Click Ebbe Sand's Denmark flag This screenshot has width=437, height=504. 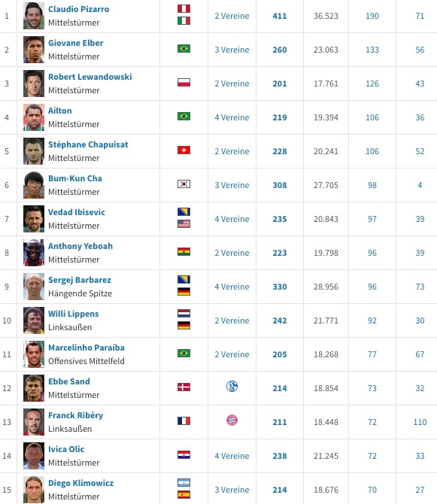pyautogui.click(x=184, y=387)
